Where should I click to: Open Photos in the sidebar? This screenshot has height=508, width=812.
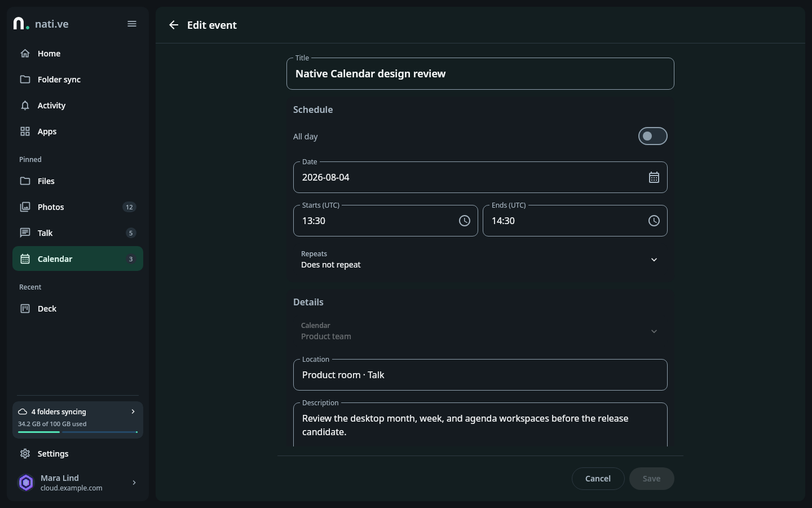click(x=78, y=207)
